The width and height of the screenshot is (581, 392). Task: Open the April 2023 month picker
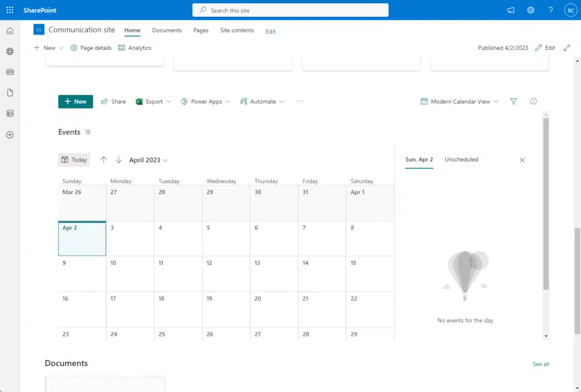148,160
